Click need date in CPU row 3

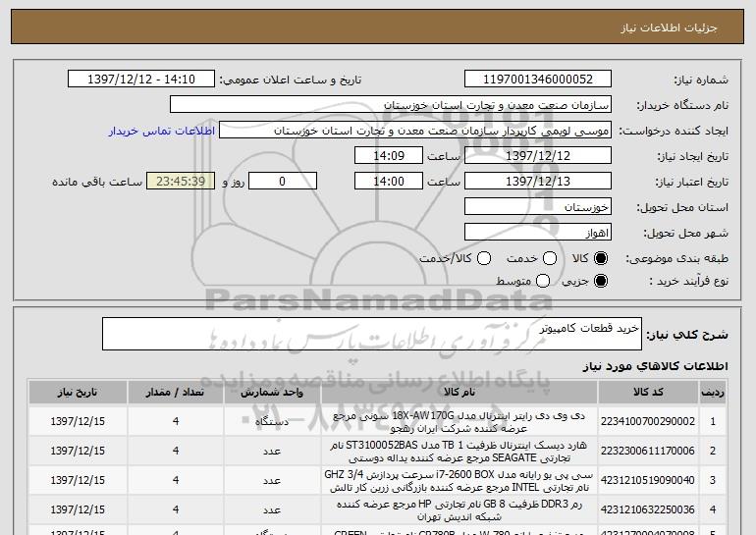[x=78, y=481]
